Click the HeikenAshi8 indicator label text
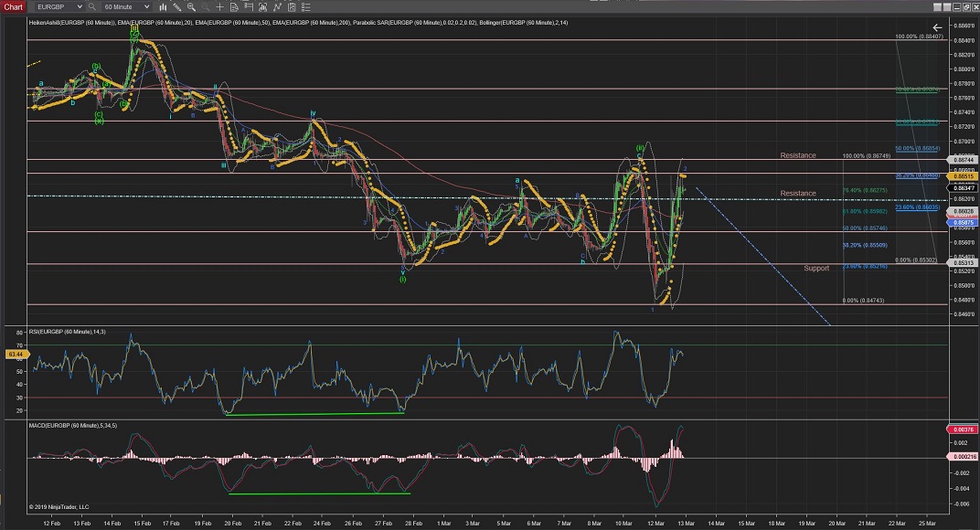This screenshot has height=530, width=980. [x=72, y=23]
